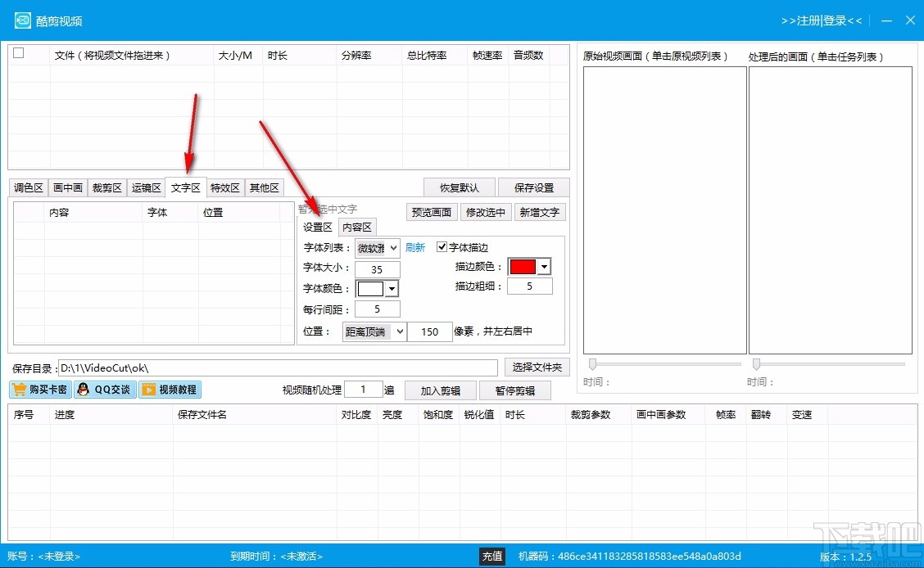Click the position pixel field showing 150
Image resolution: width=924 pixels, height=568 pixels.
(429, 332)
